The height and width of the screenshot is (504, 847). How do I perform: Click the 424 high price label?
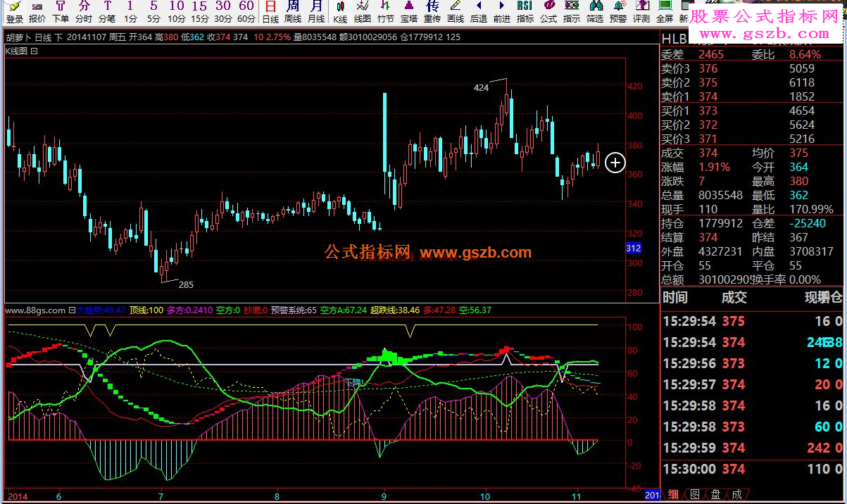click(481, 88)
